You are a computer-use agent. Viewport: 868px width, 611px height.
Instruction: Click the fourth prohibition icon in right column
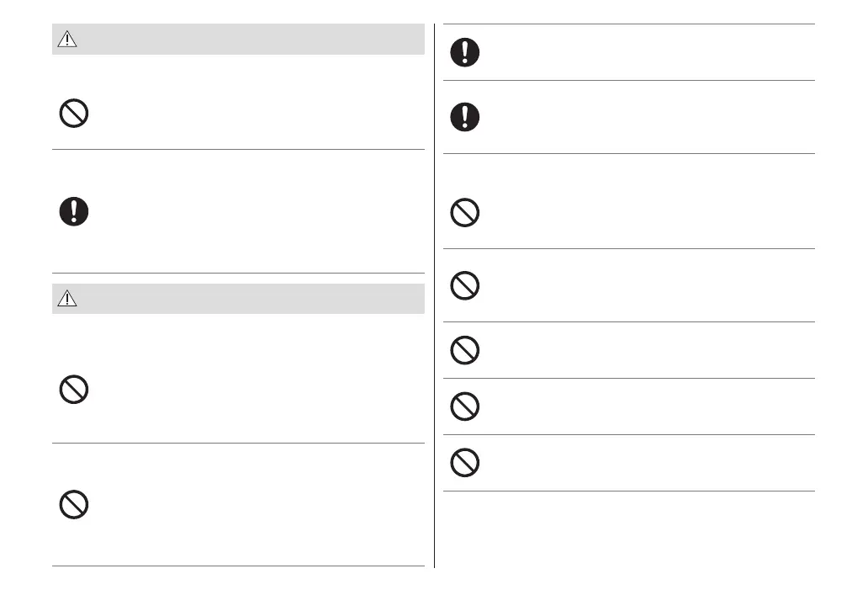[x=465, y=407]
